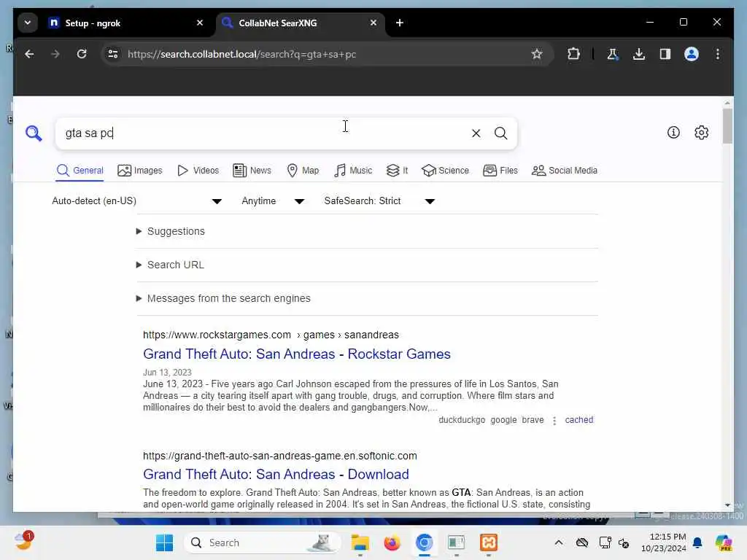Open the Auto-detect (en-US) language dropdown
Viewport: 747px width, 560px height.
point(136,201)
